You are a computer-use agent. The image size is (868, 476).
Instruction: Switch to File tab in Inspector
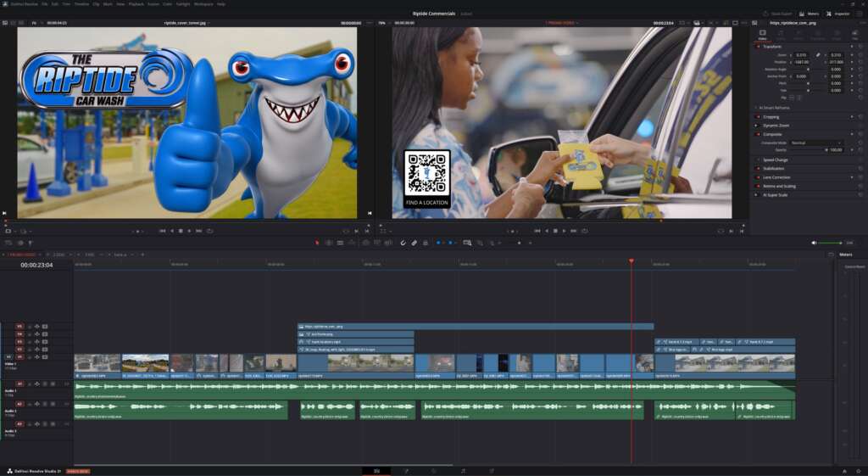tap(855, 35)
